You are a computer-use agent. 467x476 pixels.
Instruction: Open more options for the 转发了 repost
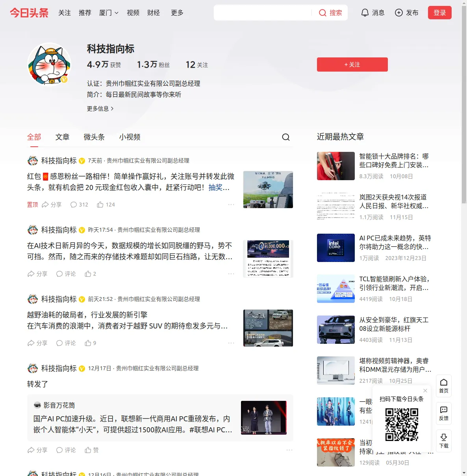click(x=289, y=450)
